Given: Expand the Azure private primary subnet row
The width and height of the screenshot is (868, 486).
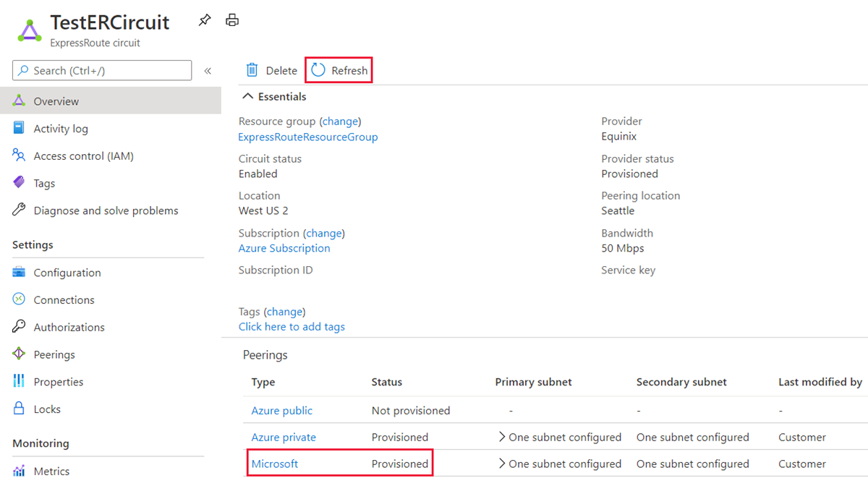Looking at the screenshot, I should coord(501,437).
